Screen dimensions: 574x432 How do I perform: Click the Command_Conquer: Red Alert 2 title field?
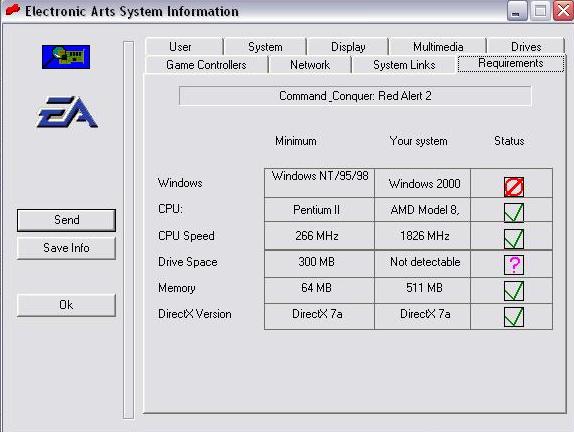(355, 96)
